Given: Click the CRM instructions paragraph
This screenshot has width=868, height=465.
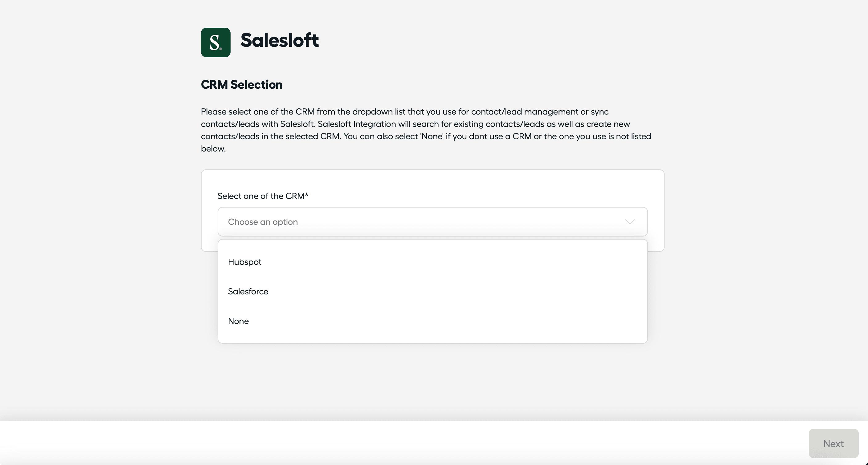Looking at the screenshot, I should pos(426,130).
